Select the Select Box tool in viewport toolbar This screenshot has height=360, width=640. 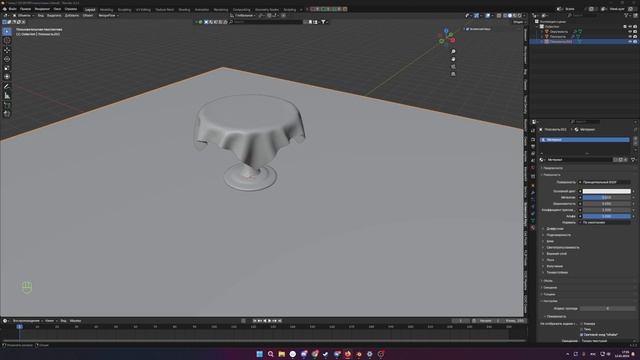[x=7, y=31]
